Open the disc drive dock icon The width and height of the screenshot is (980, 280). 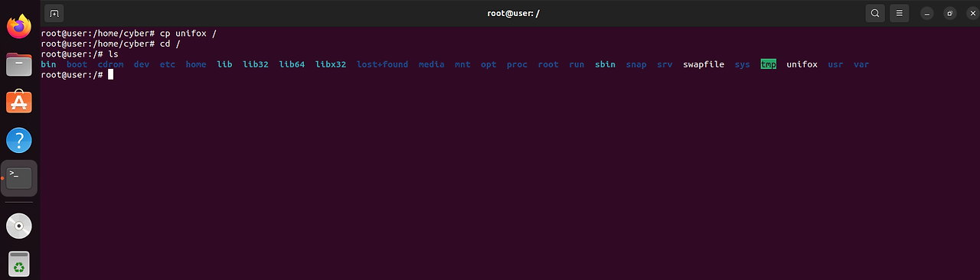tap(19, 226)
